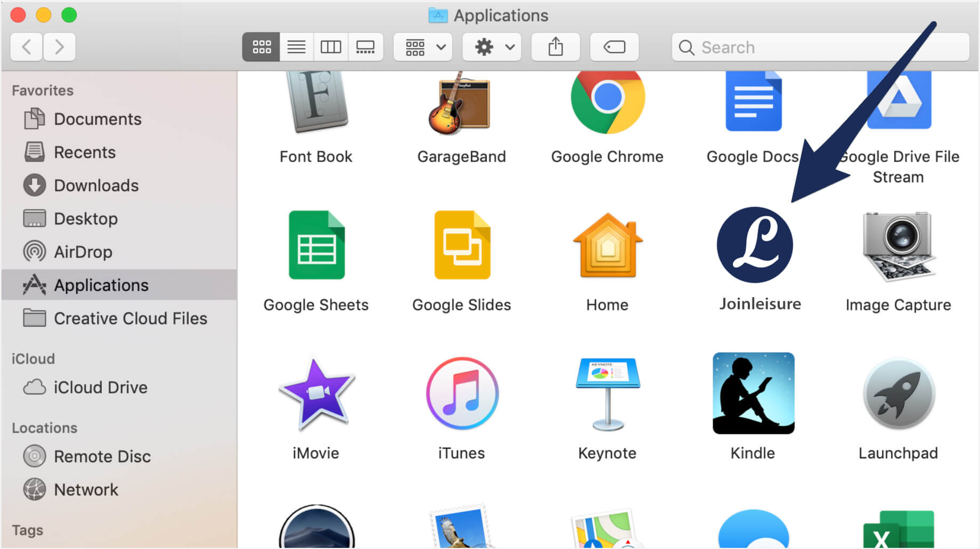Viewport: 980px width, 549px height.
Task: Go forward with the right arrow button
Action: click(x=59, y=47)
